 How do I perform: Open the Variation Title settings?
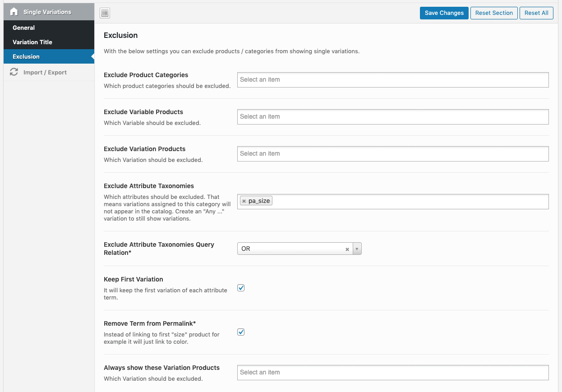point(33,42)
